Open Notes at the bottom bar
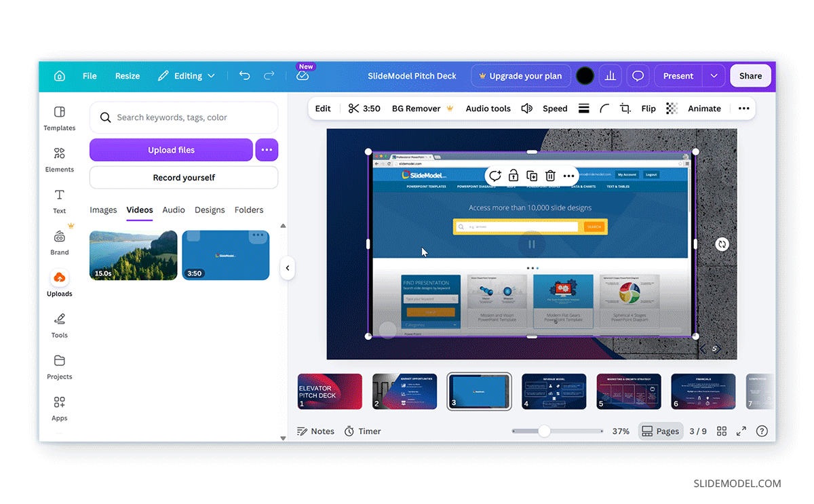Screen dimensions: 814x504 click(316, 431)
